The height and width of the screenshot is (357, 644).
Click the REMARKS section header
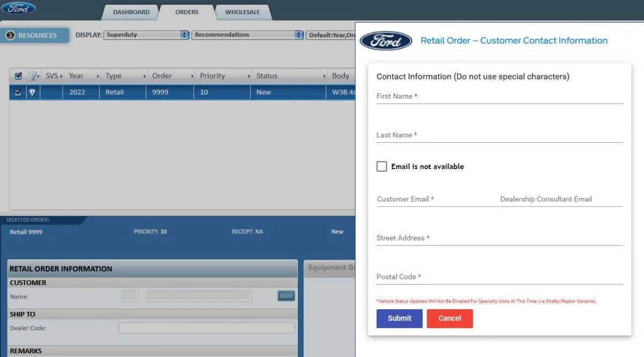coord(26,351)
